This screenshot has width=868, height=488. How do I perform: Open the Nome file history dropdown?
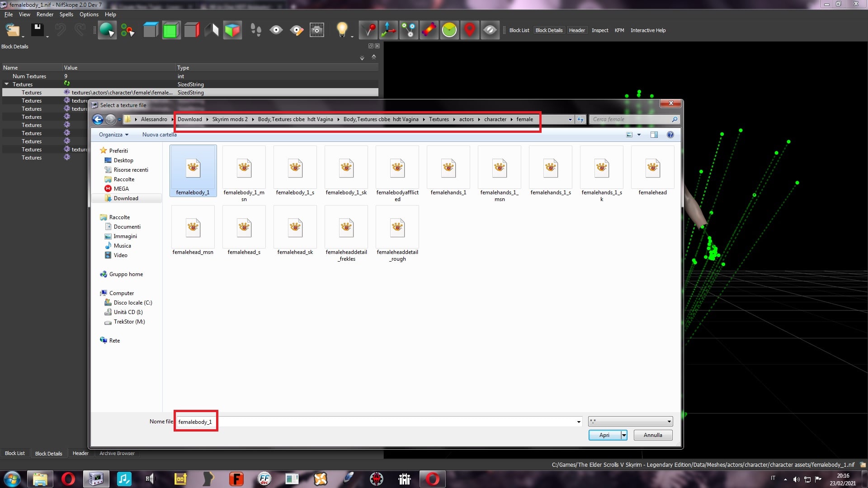[579, 422]
